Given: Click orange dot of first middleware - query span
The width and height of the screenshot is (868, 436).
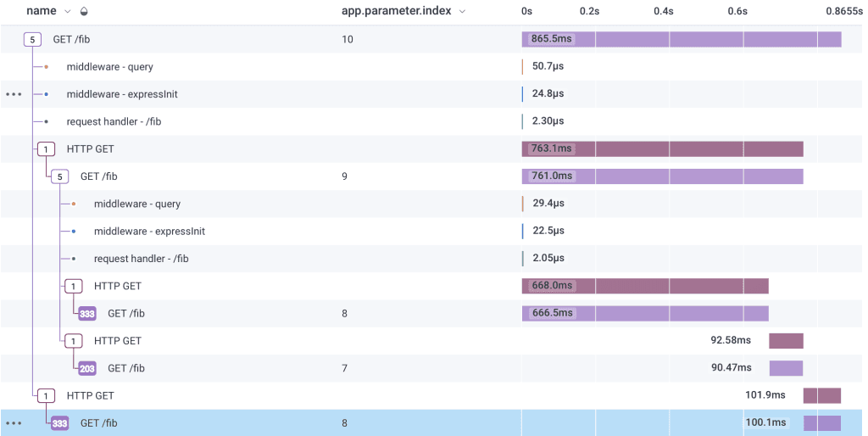Looking at the screenshot, I should (46, 67).
